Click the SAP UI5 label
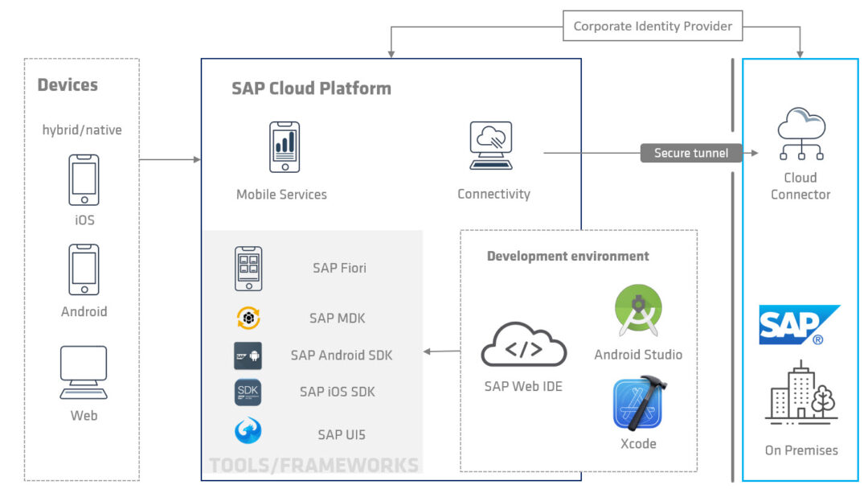 (x=342, y=435)
